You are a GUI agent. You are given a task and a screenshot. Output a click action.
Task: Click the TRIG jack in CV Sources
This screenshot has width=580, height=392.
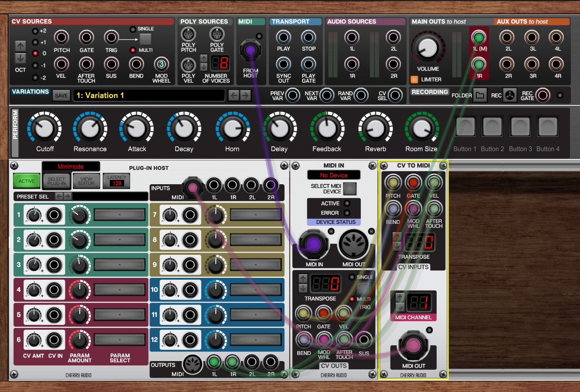(111, 38)
